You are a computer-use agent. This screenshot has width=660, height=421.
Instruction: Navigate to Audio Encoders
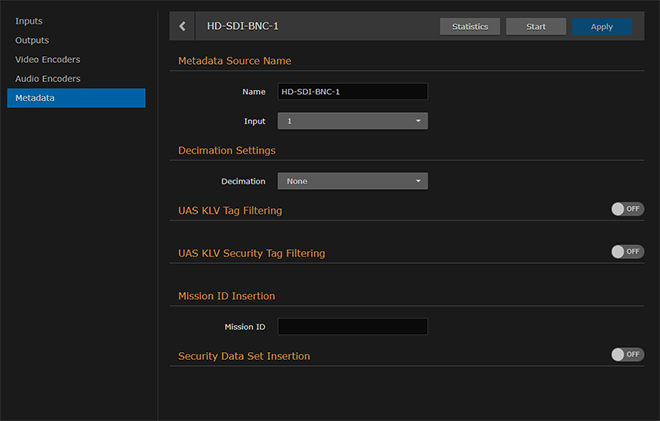click(48, 78)
